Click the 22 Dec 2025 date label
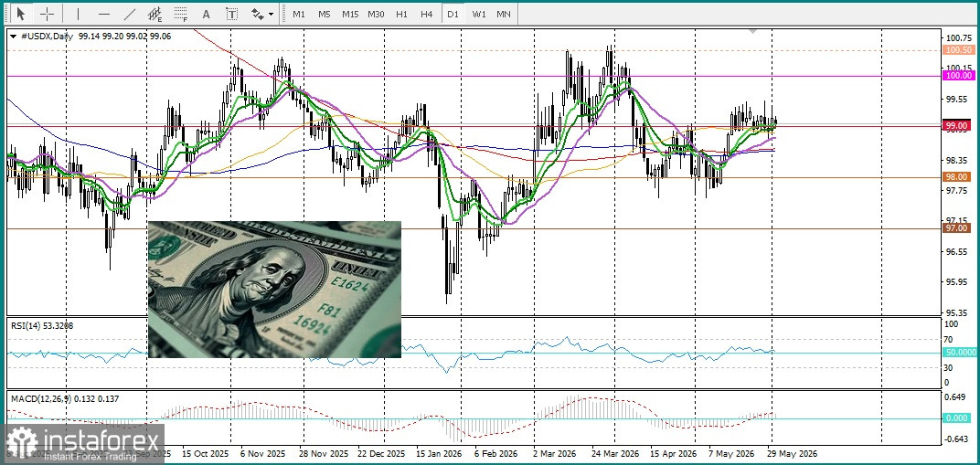Screen dimensions: 980x465 coord(382,453)
